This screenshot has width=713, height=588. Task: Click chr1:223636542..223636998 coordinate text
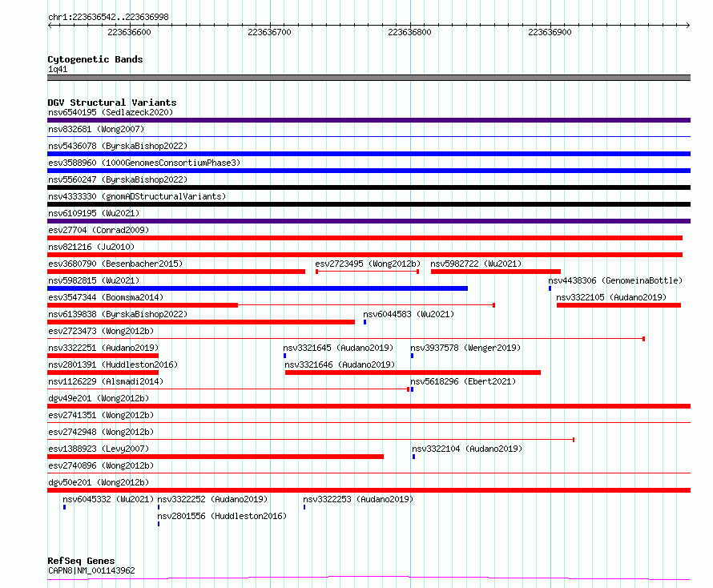[108, 17]
